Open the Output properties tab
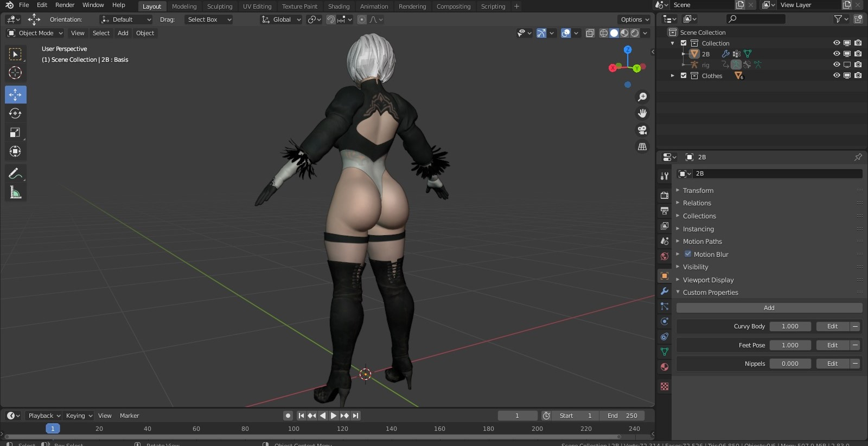Screen dimensions: 868x446 (665, 210)
